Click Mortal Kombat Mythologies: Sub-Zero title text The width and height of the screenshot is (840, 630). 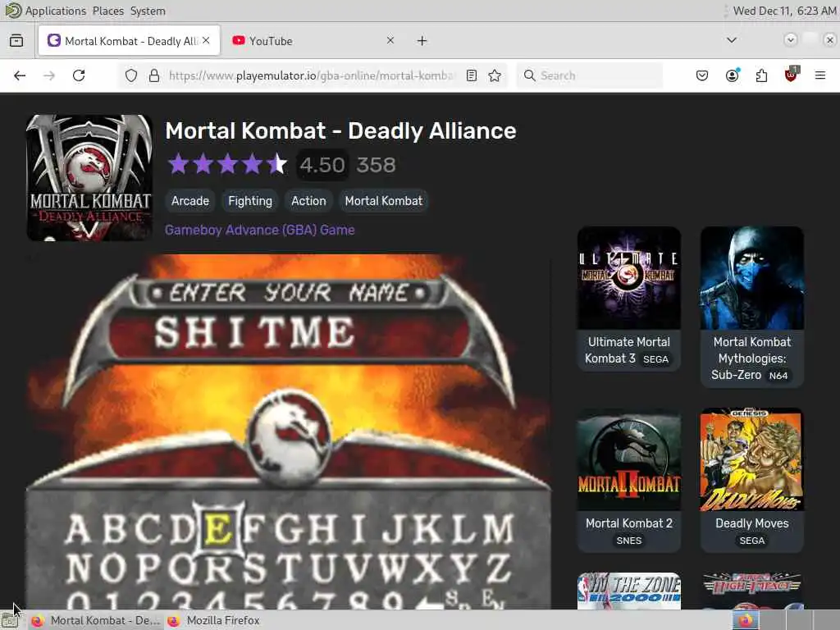752,358
